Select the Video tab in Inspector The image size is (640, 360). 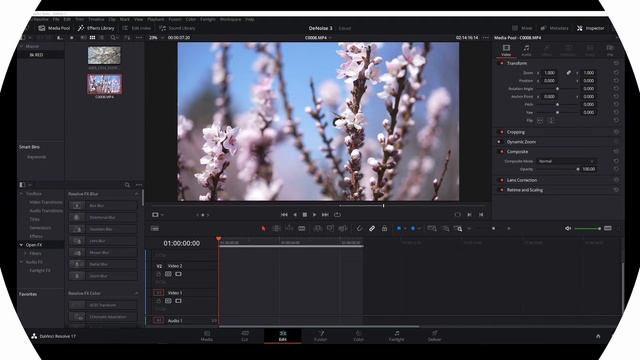506,50
